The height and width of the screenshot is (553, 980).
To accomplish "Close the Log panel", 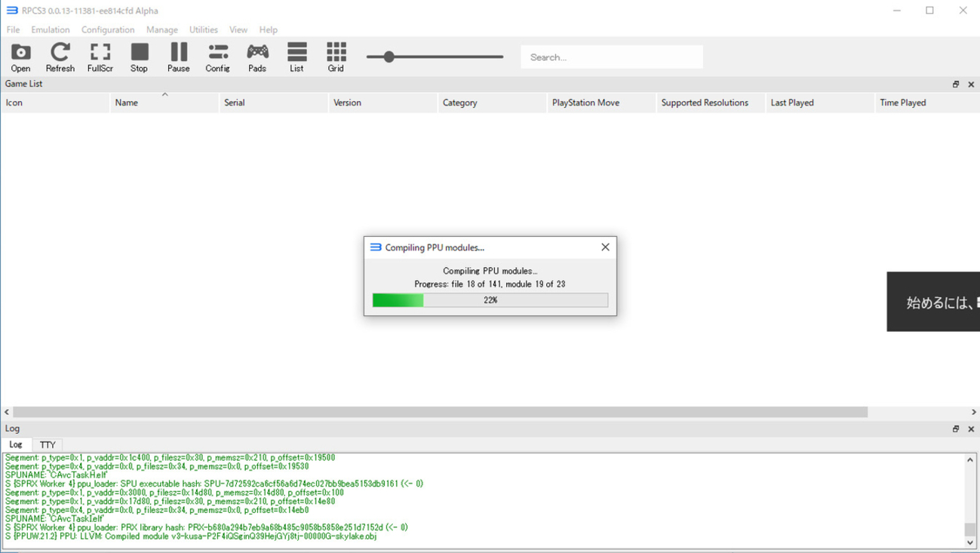I will (971, 429).
